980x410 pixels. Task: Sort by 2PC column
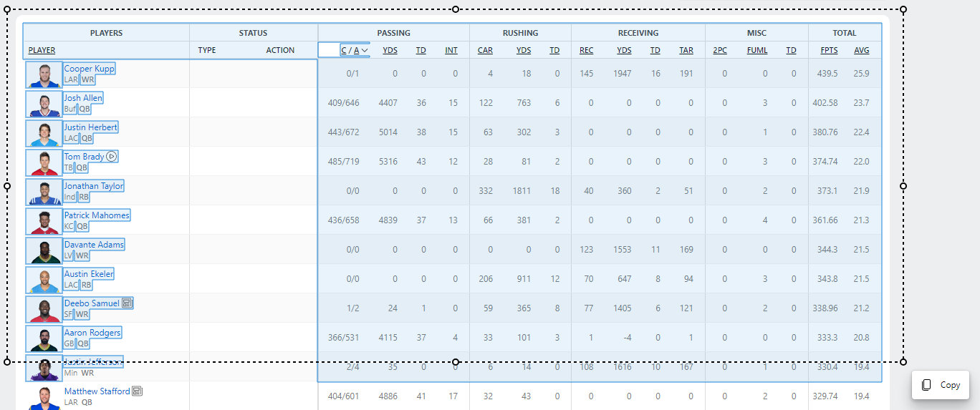tap(720, 50)
